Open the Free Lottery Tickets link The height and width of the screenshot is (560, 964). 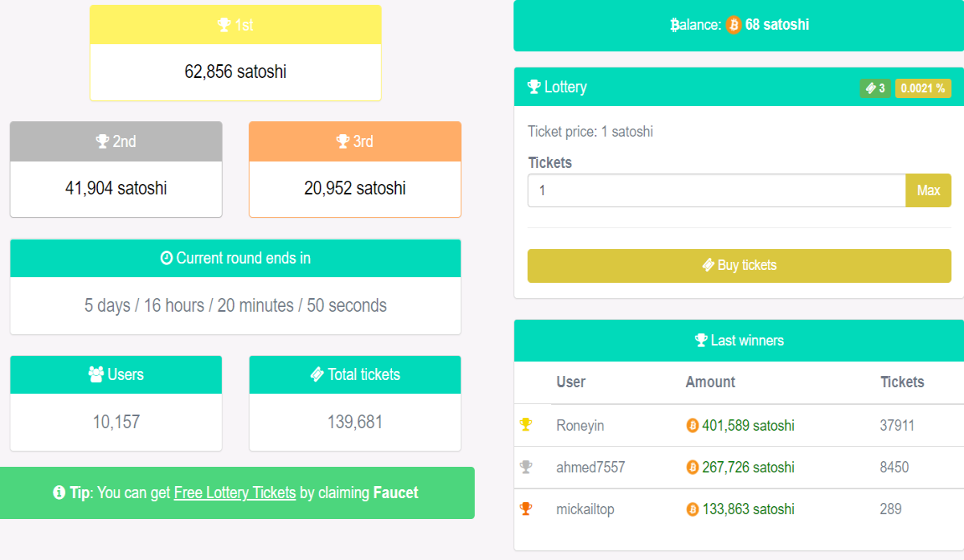pos(235,493)
